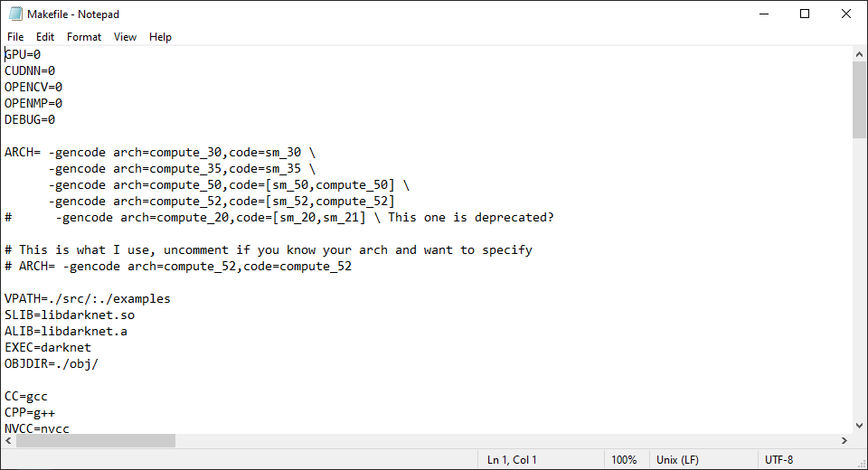Click the horizontal scrollbar thumb
This screenshot has height=470, width=868.
coord(96,441)
